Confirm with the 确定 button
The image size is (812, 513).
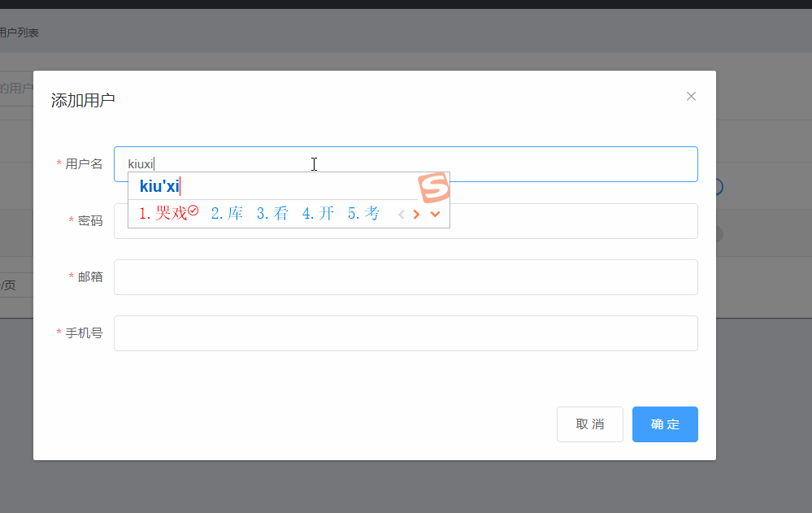pos(665,424)
